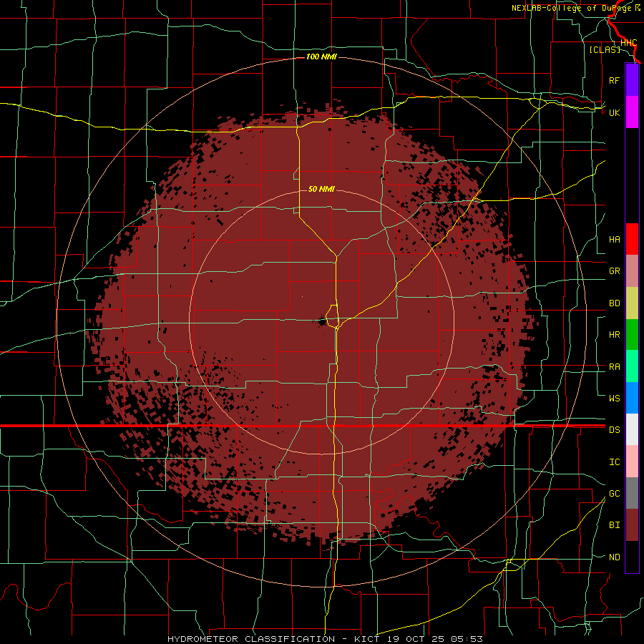644x644 pixels.
Task: Click the '50 NMI' range ring label
Action: [321, 189]
